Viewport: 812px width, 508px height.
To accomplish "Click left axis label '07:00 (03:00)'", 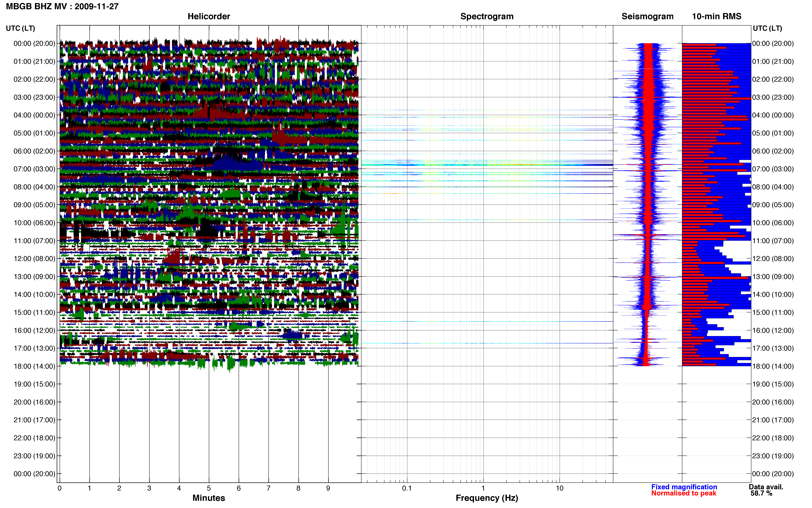I will [x=34, y=169].
